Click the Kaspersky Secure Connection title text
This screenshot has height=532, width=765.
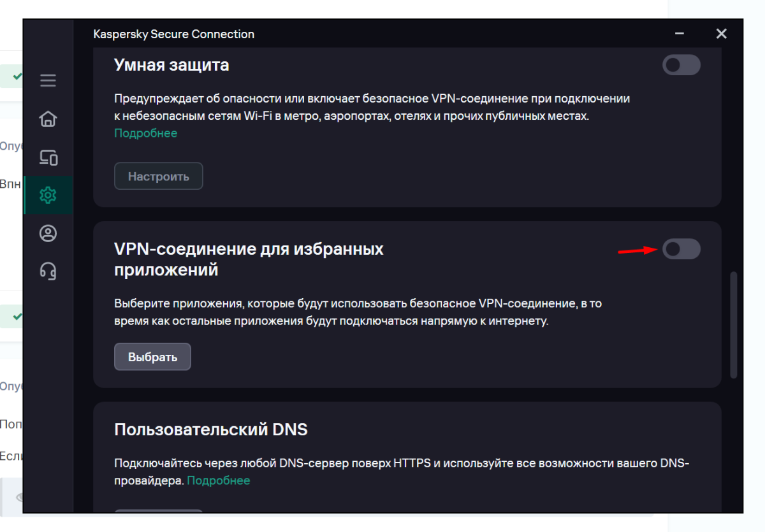[174, 34]
